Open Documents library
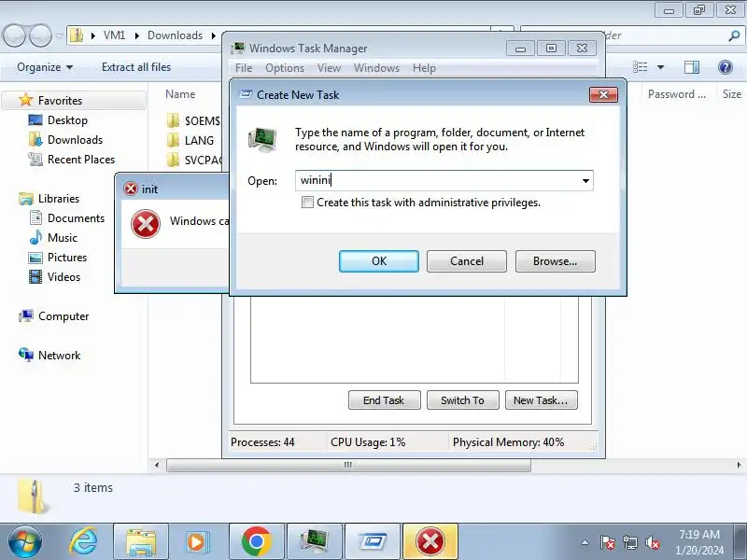Viewport: 747px width, 560px height. pyautogui.click(x=76, y=218)
